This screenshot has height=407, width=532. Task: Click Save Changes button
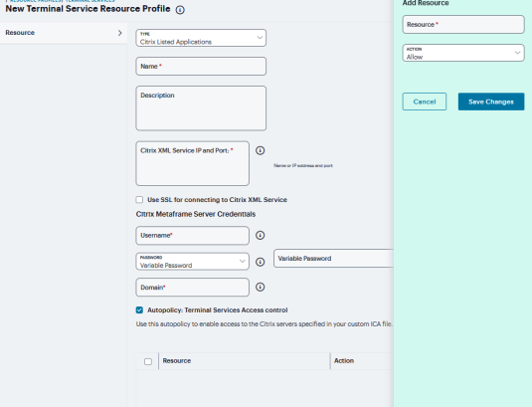pos(491,102)
